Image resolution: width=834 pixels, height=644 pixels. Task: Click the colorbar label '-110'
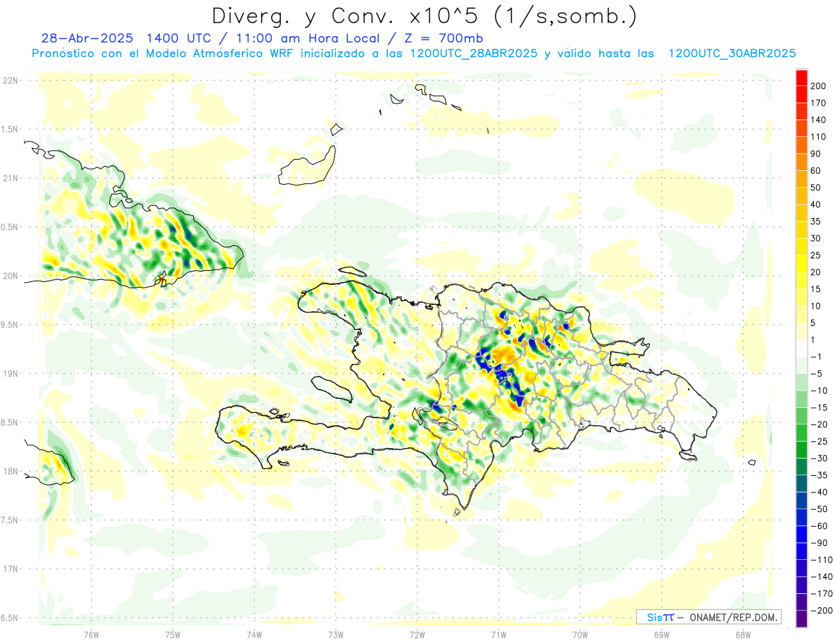pyautogui.click(x=823, y=560)
